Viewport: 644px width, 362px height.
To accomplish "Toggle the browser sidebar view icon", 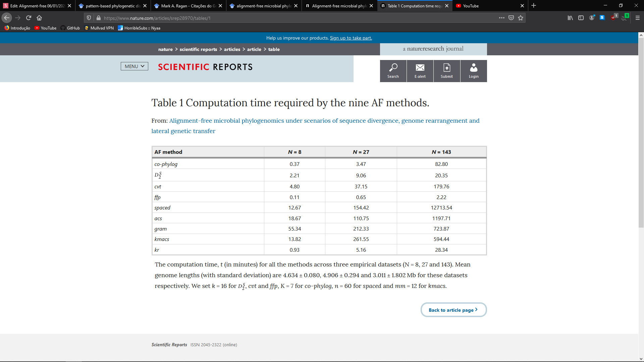I will [581, 18].
